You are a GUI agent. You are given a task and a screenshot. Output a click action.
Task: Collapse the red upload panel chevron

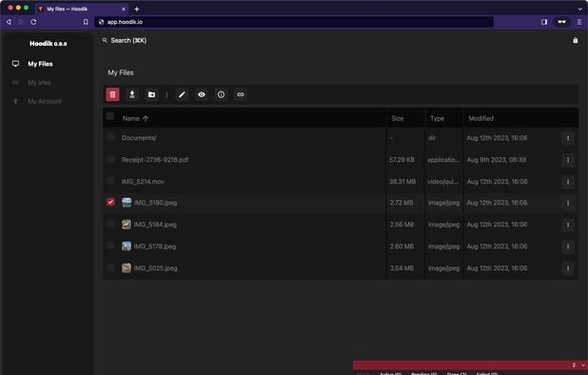(582, 365)
